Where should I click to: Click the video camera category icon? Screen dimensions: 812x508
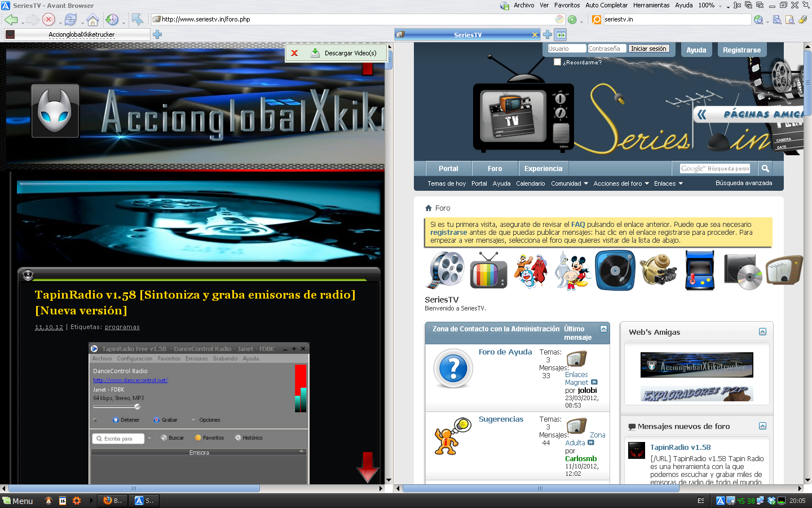657,271
